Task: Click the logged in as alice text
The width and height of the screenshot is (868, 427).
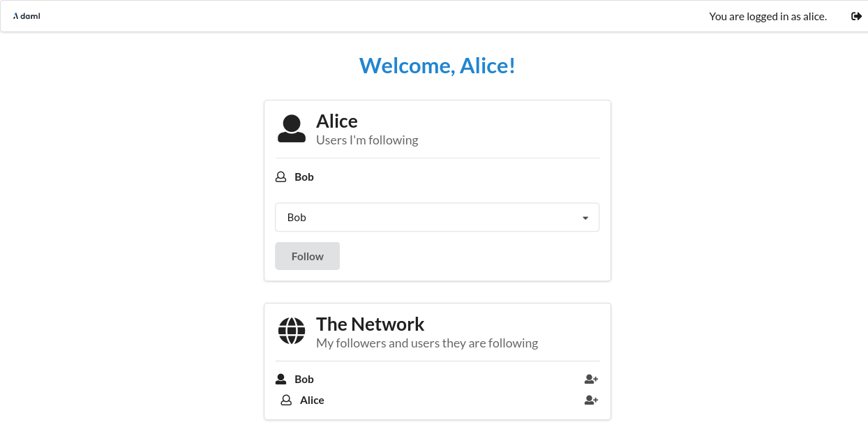Action: pyautogui.click(x=768, y=16)
